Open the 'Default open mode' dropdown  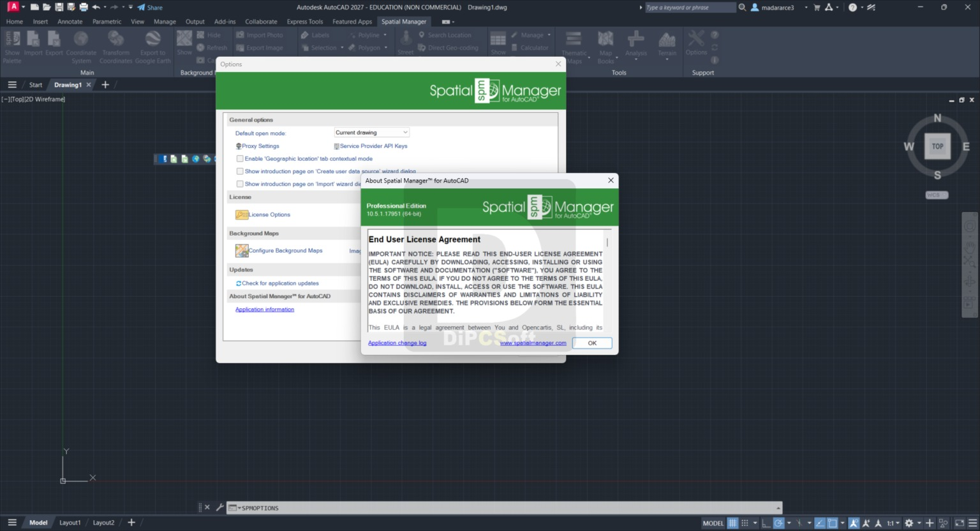coord(405,132)
